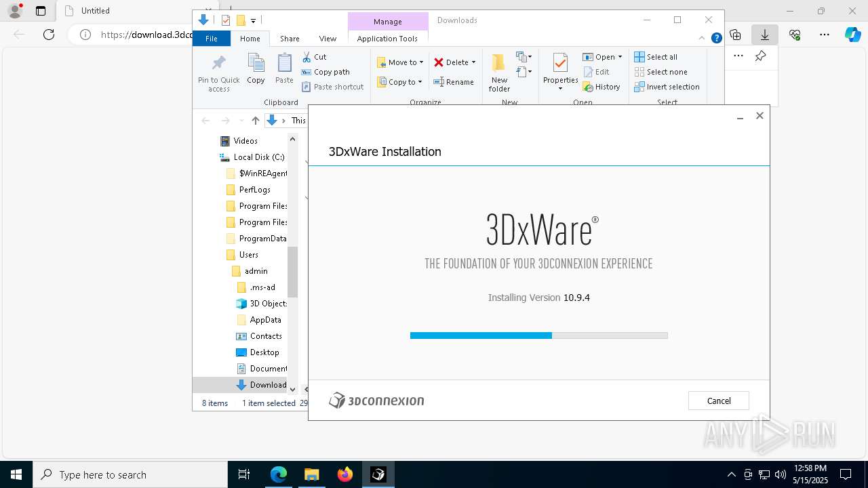Minimize the 3DxWare installer window
This screenshot has height=488, width=868.
pos(740,117)
